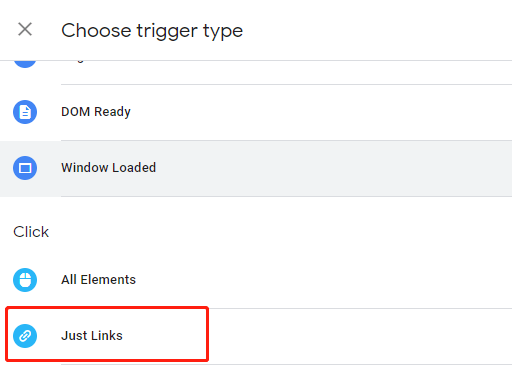Click the Just Links chain-link icon

[x=25, y=336]
